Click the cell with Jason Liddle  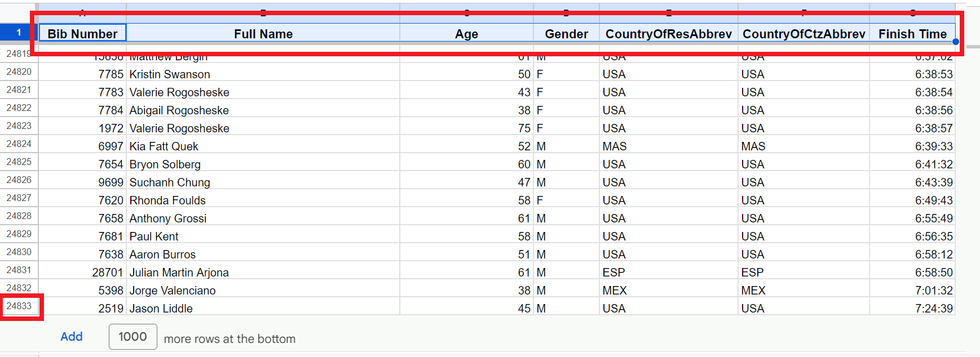click(x=263, y=309)
